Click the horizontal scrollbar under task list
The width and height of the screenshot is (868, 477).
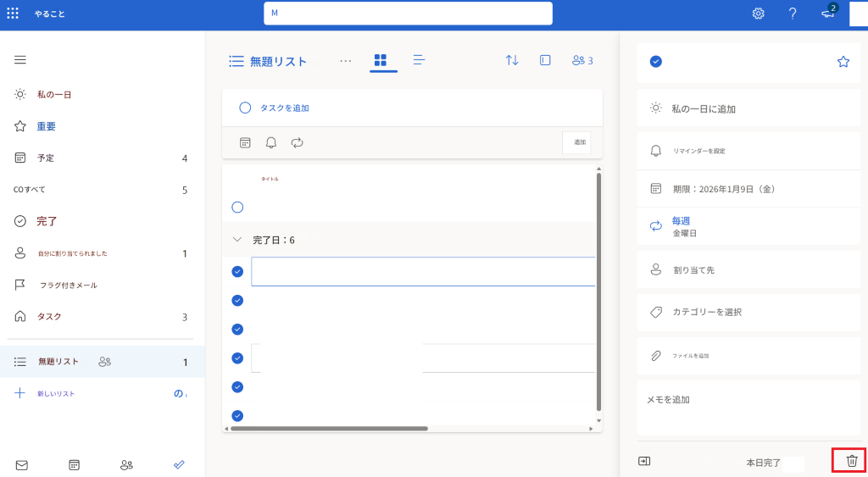330,429
